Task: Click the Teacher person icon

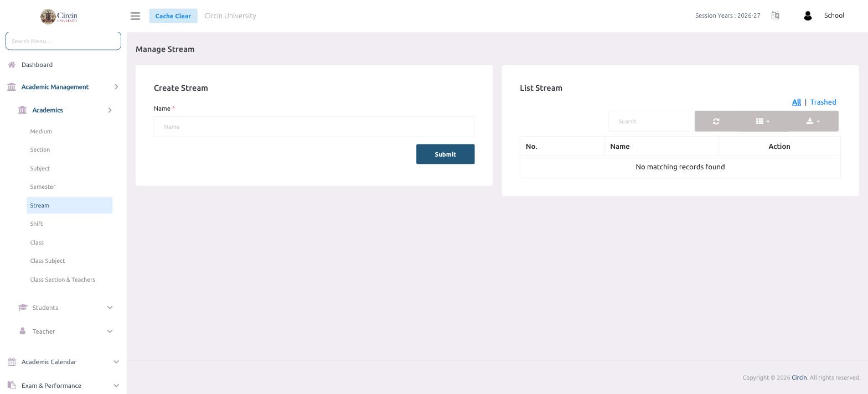Action: (22, 331)
